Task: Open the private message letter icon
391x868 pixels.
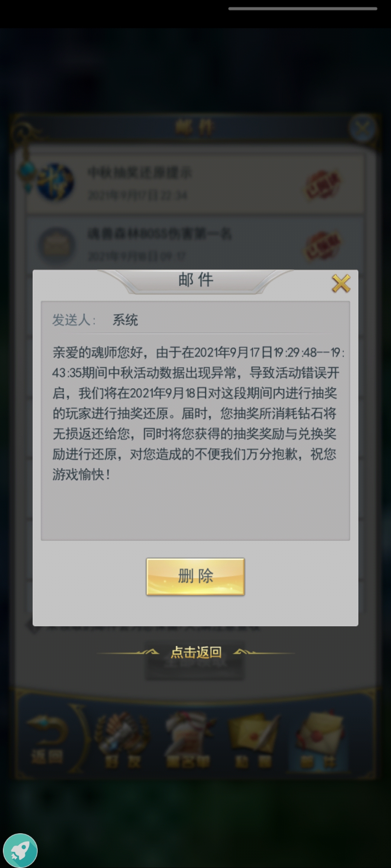Action: pyautogui.click(x=253, y=739)
